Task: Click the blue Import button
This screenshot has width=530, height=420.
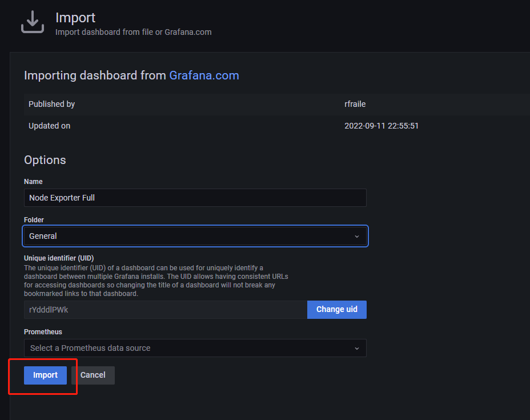Action: pos(45,375)
